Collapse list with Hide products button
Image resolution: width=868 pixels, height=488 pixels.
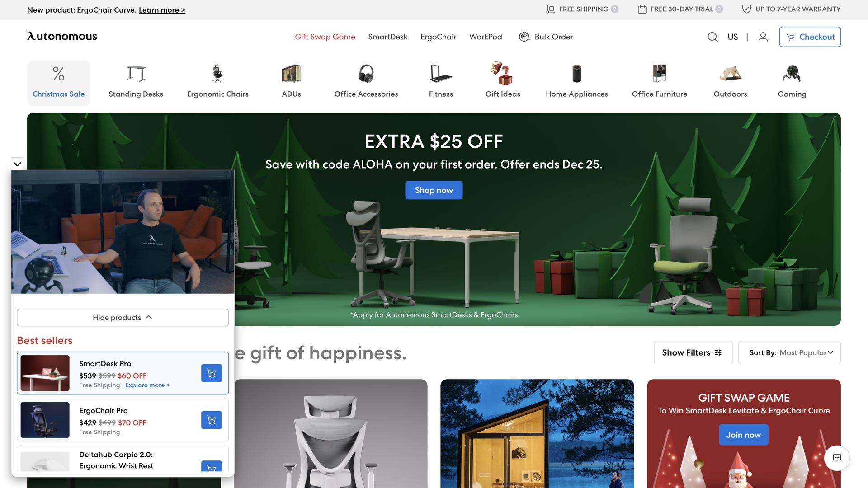point(123,318)
